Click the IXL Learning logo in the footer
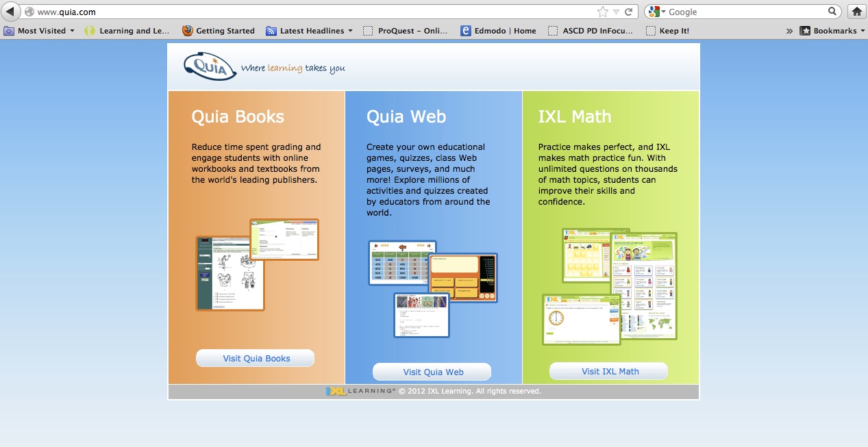Screen dimensions: 868x447 tap(360, 392)
